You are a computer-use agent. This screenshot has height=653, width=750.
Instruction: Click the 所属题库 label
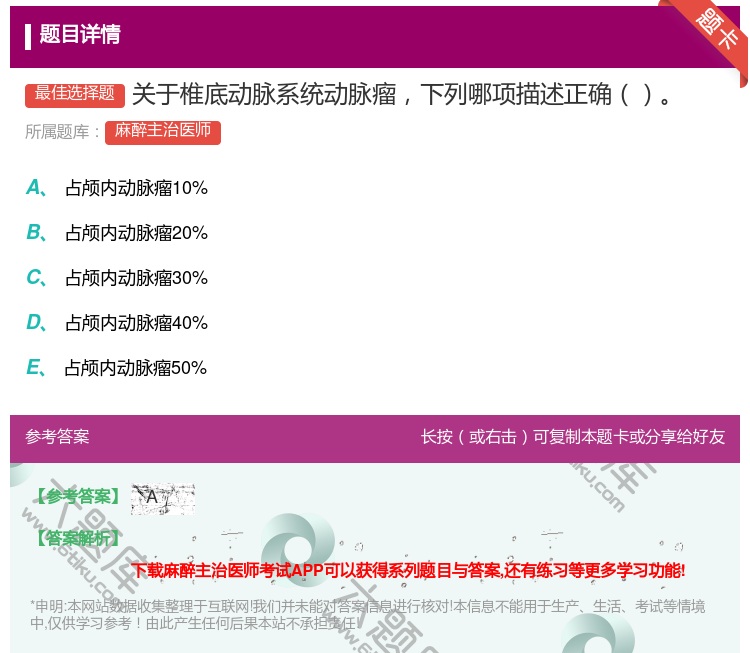click(62, 132)
